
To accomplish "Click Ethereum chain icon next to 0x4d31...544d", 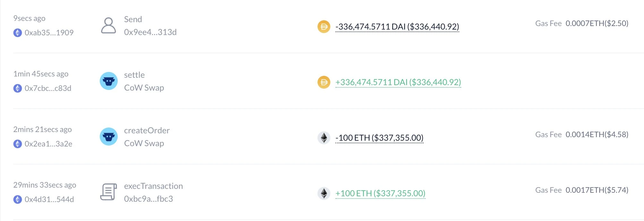I will pyautogui.click(x=18, y=199).
